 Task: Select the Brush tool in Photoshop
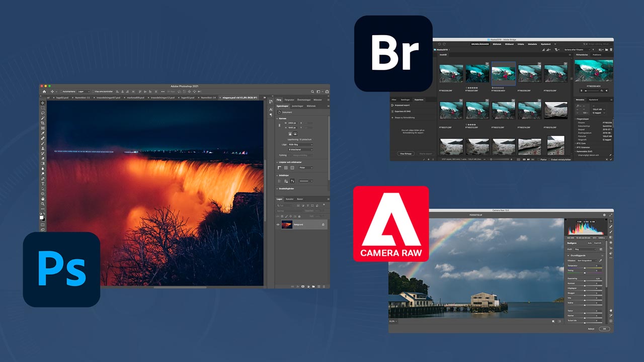[43, 143]
